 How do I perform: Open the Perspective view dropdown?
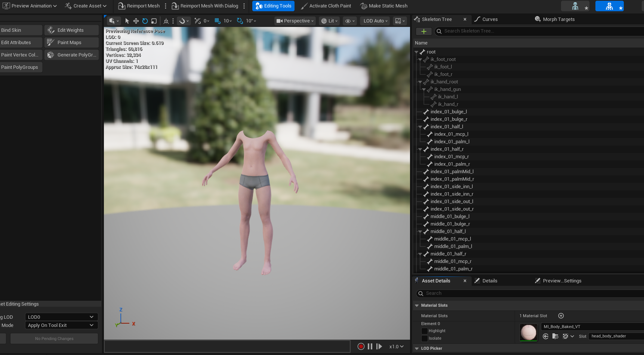(295, 21)
